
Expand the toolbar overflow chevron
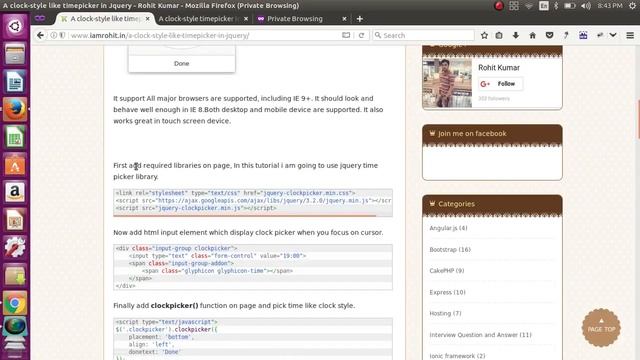coord(613,36)
